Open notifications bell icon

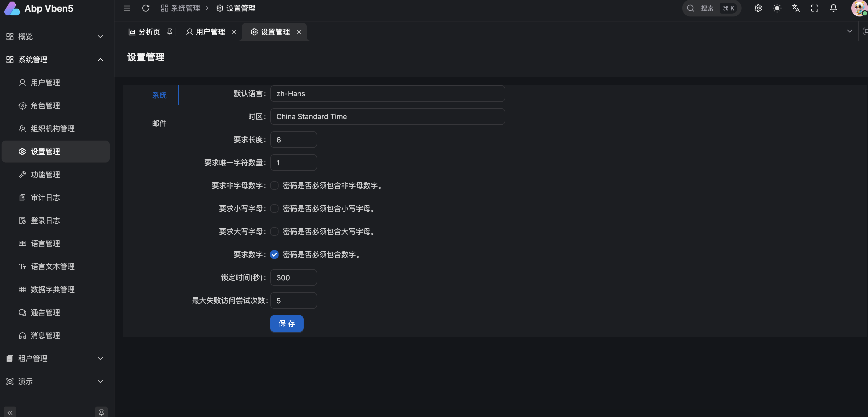[833, 8]
